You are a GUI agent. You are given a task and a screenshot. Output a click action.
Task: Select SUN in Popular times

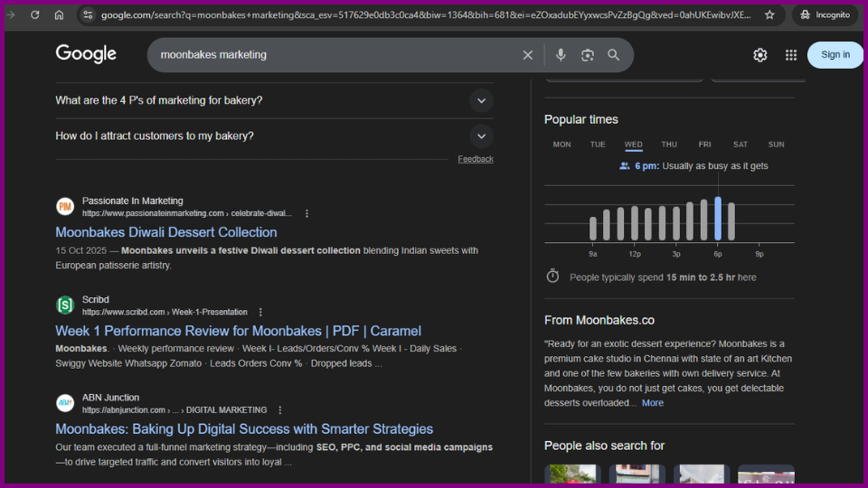click(776, 145)
